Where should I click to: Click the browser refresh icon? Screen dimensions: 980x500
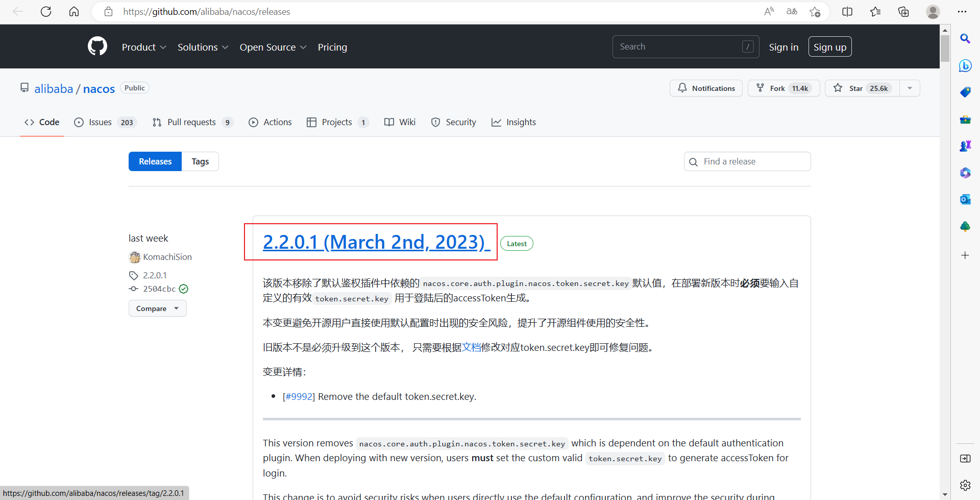pyautogui.click(x=46, y=11)
